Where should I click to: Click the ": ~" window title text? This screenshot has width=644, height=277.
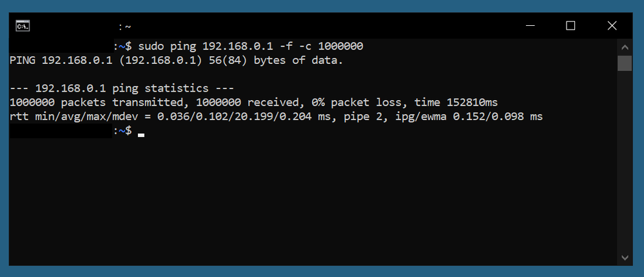[125, 26]
